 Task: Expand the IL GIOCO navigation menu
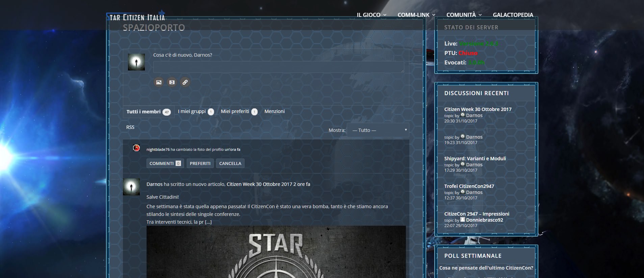click(x=371, y=15)
